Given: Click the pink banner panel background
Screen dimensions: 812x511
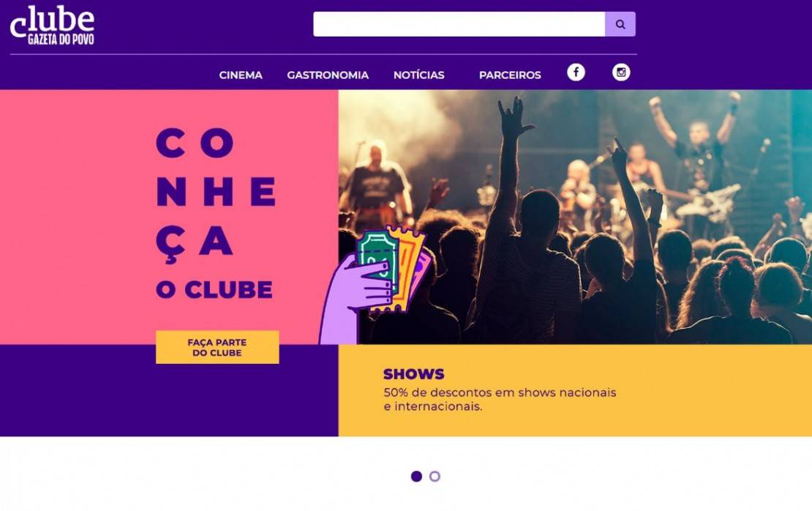Looking at the screenshot, I should point(78,217).
